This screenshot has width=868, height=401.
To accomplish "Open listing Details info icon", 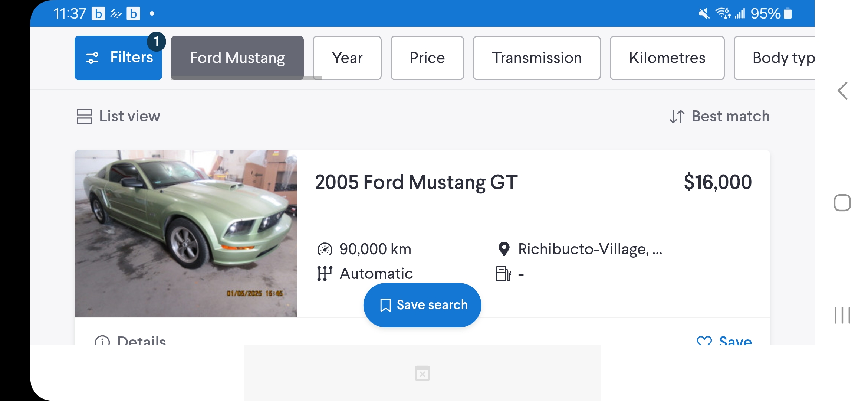I will pos(102,340).
